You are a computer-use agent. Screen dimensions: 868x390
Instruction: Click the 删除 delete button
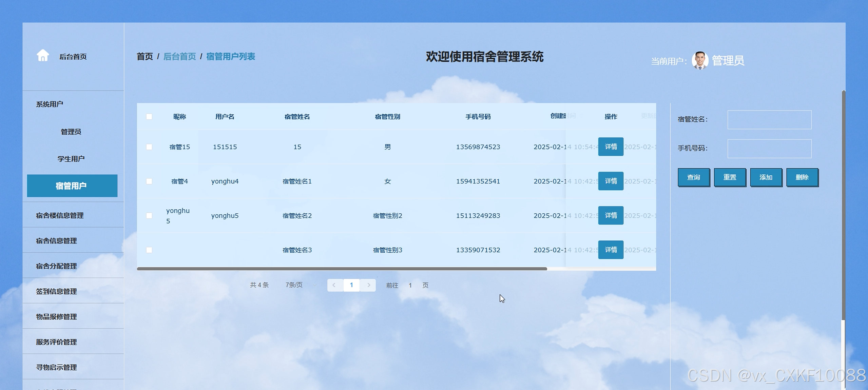point(802,177)
